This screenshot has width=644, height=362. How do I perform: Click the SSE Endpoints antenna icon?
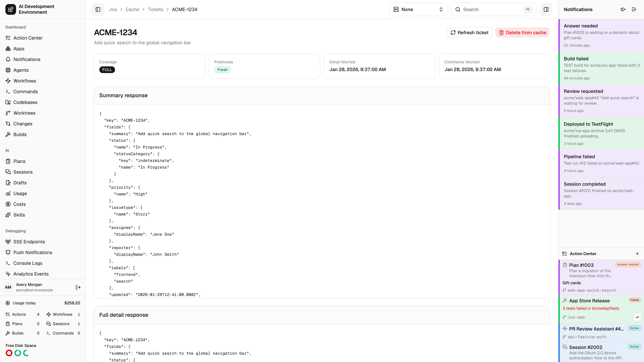pos(8,242)
